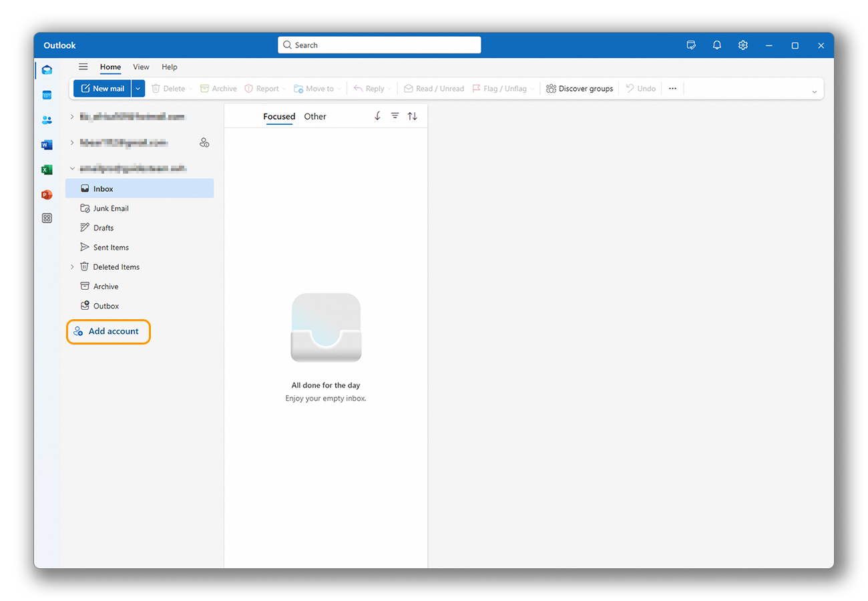Open the More apps grid icon
868x601 pixels.
[47, 218]
